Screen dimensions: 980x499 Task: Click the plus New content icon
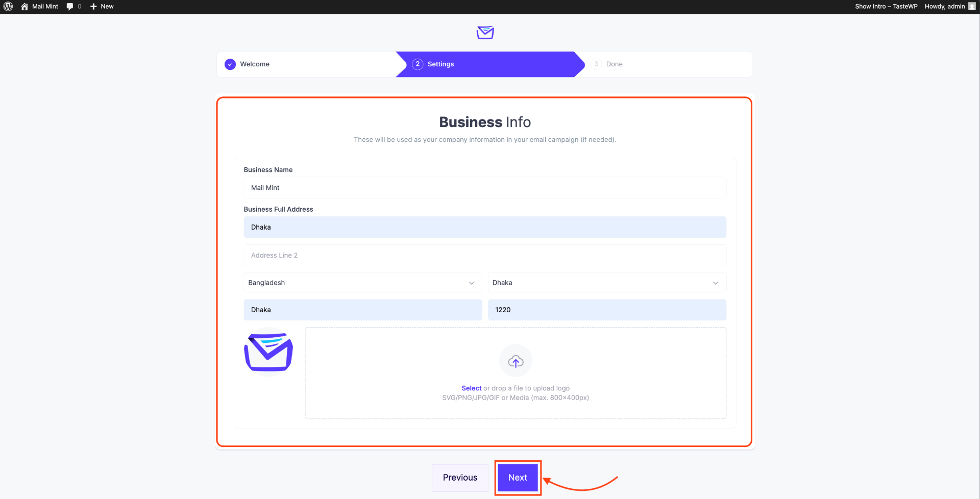(93, 7)
